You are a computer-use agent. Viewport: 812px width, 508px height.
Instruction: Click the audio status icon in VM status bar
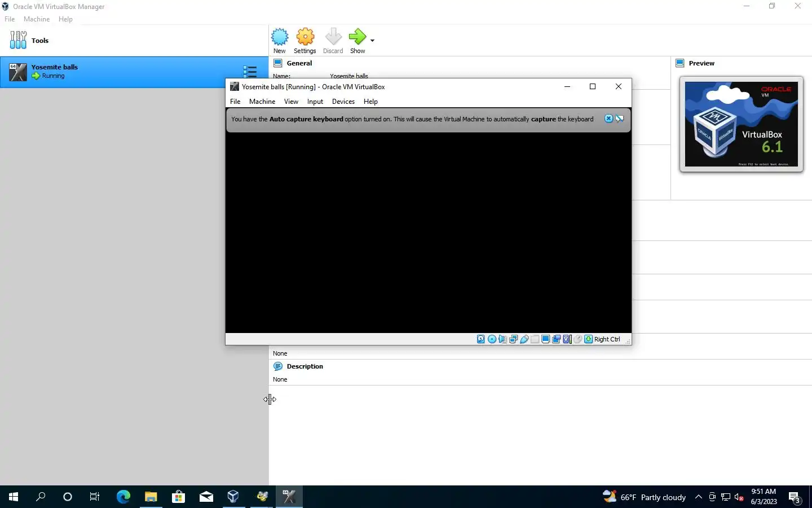(x=502, y=339)
